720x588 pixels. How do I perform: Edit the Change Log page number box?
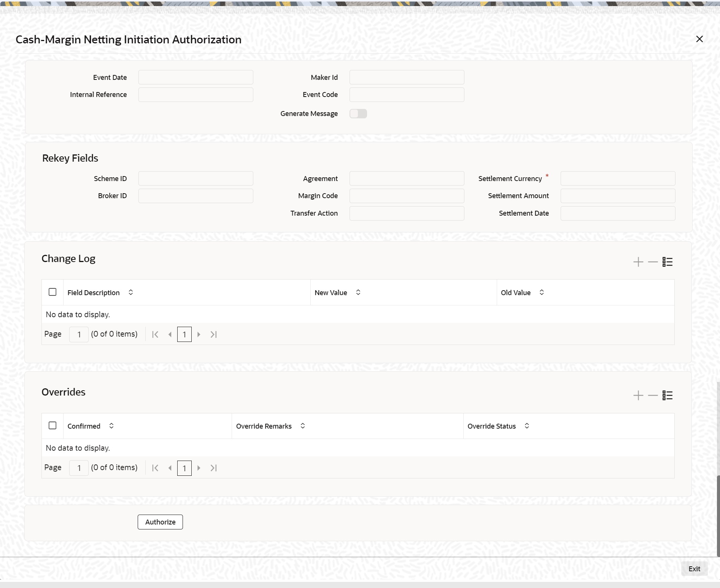79,334
